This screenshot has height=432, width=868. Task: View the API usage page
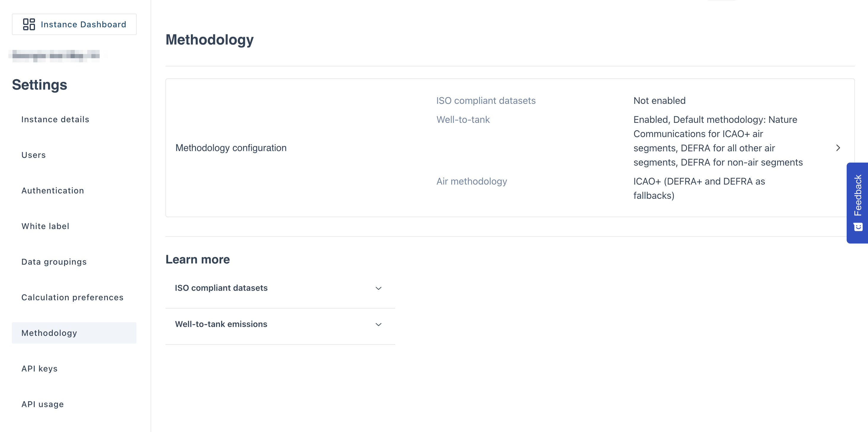pyautogui.click(x=42, y=404)
